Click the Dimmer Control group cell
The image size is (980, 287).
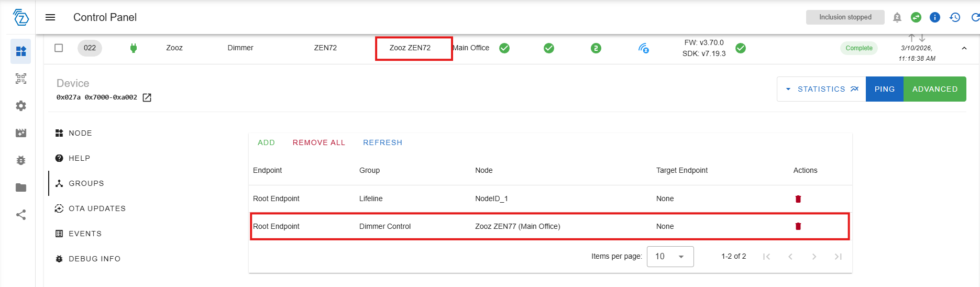385,226
